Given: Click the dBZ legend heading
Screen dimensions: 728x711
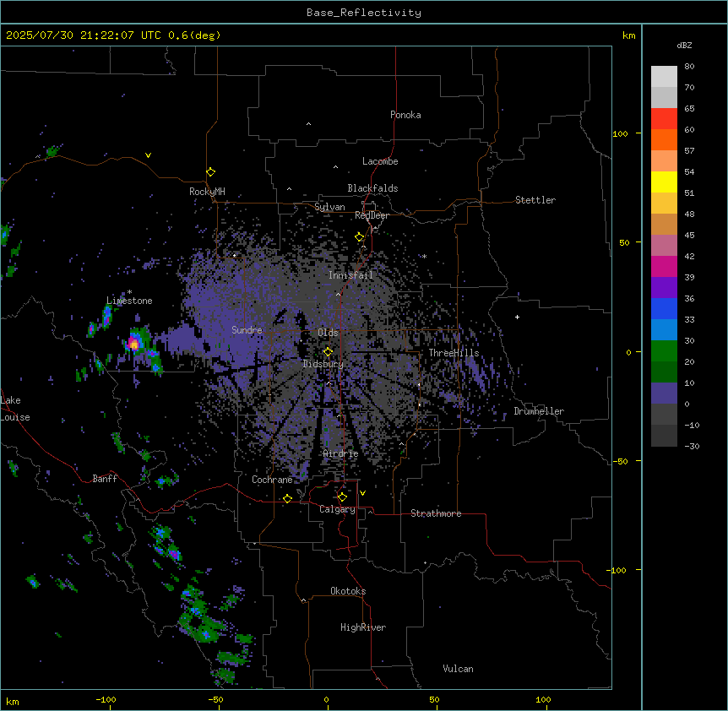Looking at the screenshot, I should click(684, 45).
